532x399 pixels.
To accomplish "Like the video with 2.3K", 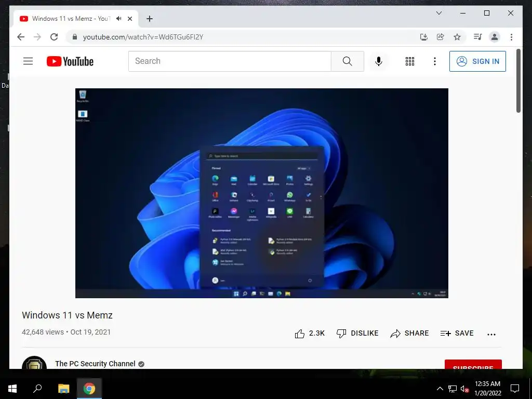I will 310,334.
